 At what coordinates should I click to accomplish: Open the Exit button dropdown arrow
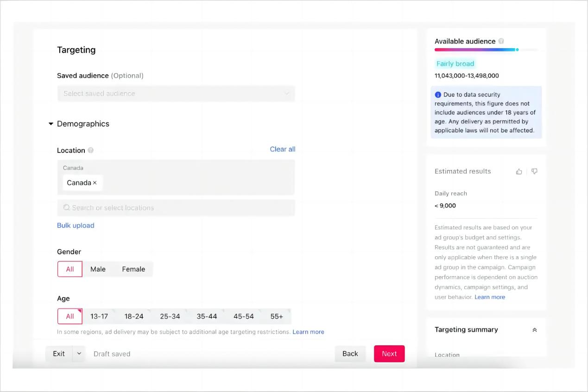pyautogui.click(x=79, y=354)
